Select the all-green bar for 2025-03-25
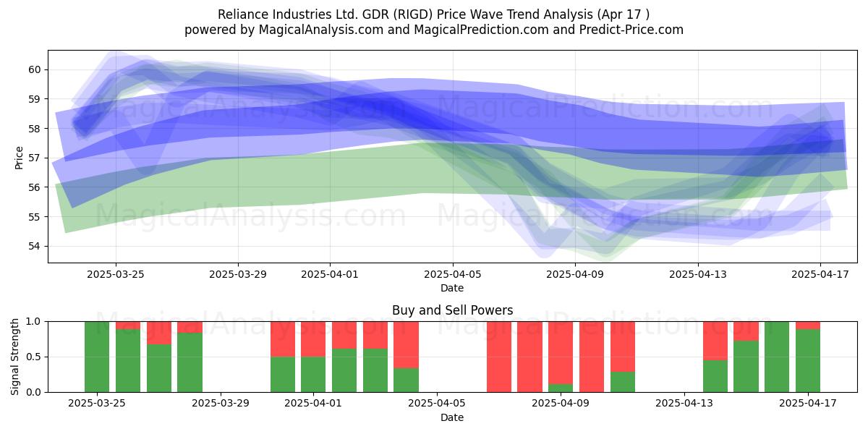 [97, 357]
